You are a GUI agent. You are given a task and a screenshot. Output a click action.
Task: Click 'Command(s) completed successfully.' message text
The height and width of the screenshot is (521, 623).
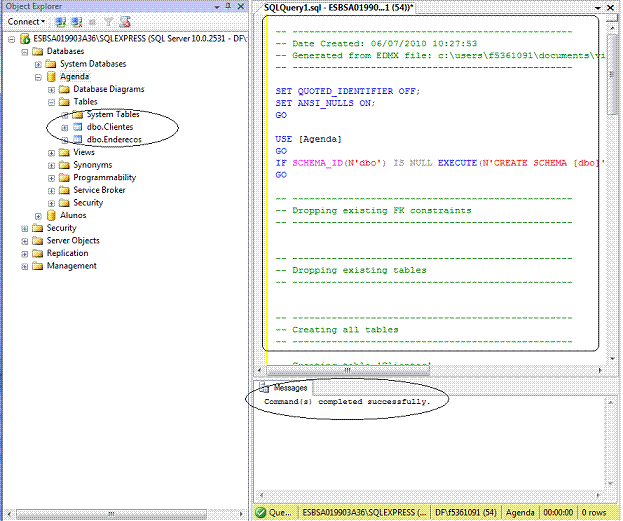(x=347, y=402)
